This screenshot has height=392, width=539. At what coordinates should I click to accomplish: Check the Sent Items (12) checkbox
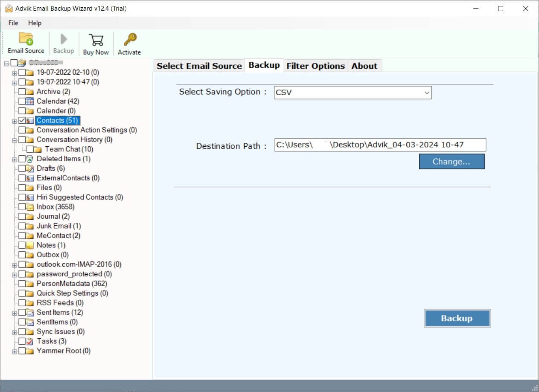(22, 312)
